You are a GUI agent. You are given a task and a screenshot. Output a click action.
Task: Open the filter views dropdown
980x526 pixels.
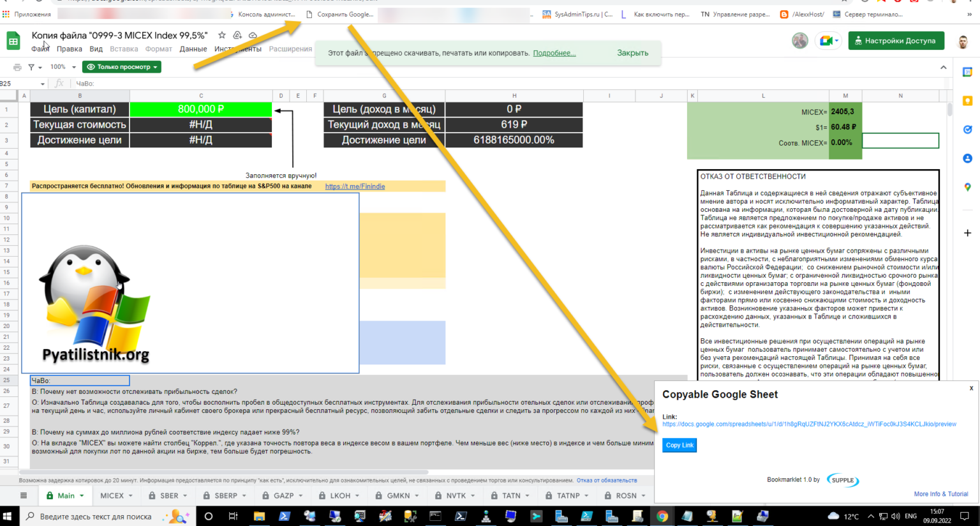(x=34, y=67)
